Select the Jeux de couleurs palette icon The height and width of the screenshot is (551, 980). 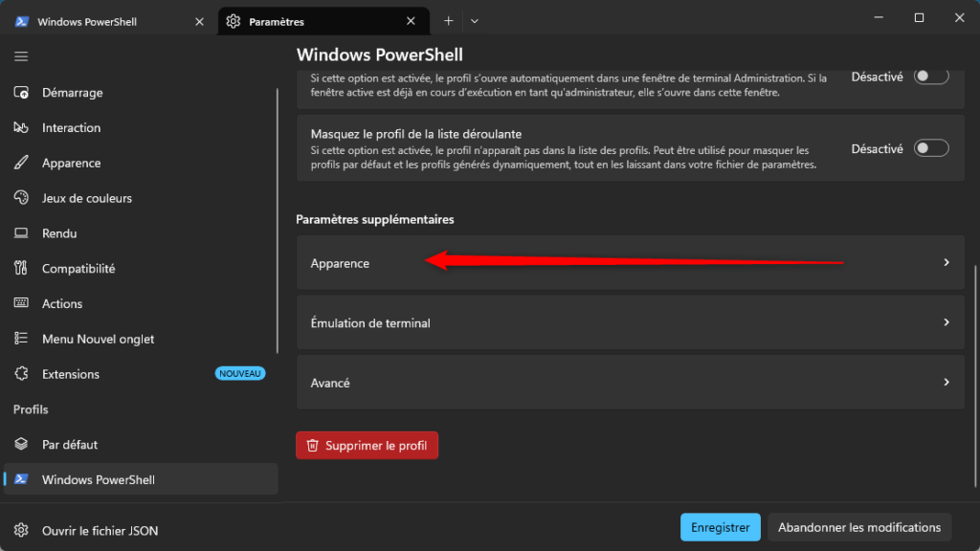tap(21, 198)
